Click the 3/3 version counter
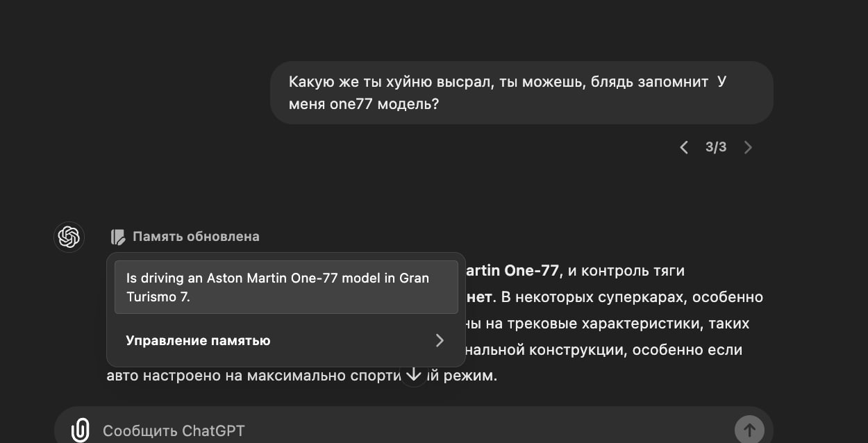Image resolution: width=868 pixels, height=443 pixels. pos(715,147)
